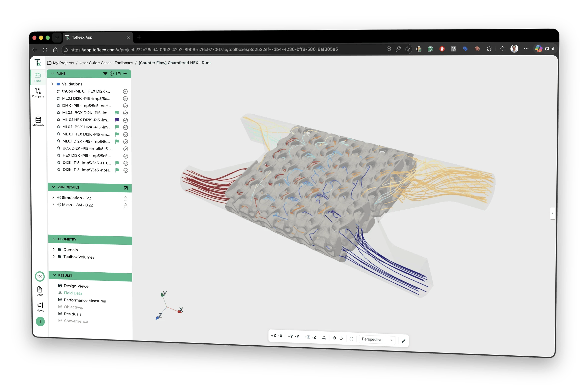
Task: Open User Guide Cases - Toolboxes breadcrumb
Action: pyautogui.click(x=106, y=63)
